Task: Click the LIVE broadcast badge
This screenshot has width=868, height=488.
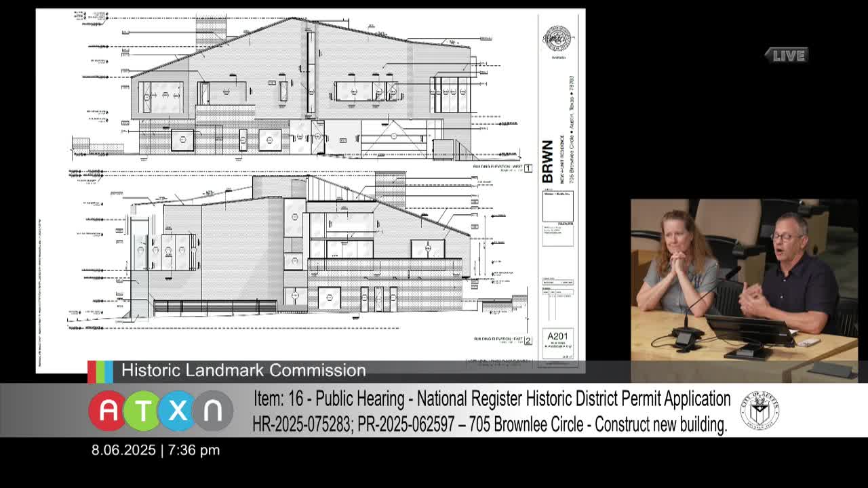Action: 787,56
